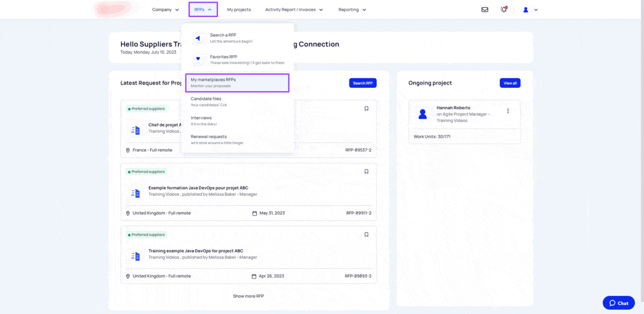
Task: Click Hannah Roberts avatar icon
Action: point(423,114)
